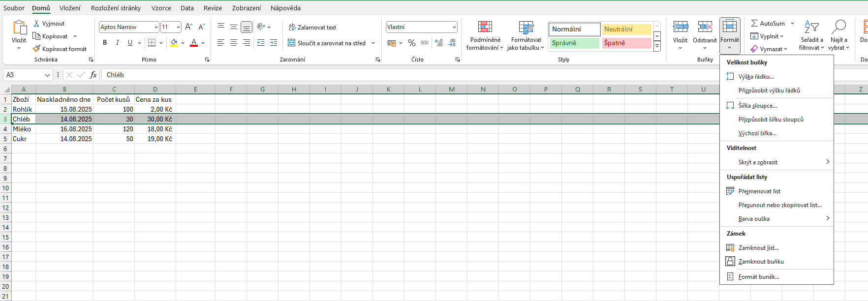Remove a decimal place icon
This screenshot has width=868, height=301.
pos(452,43)
